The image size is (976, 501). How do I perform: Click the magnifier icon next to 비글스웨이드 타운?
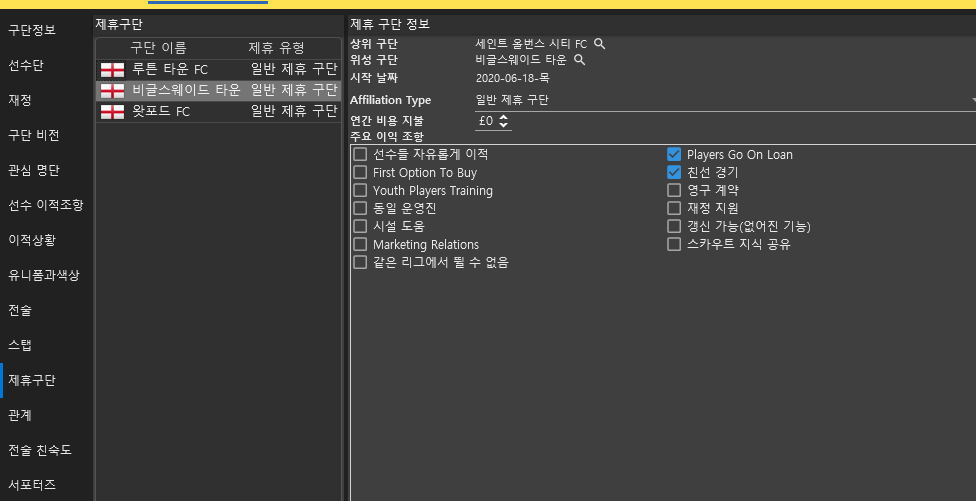coord(579,60)
